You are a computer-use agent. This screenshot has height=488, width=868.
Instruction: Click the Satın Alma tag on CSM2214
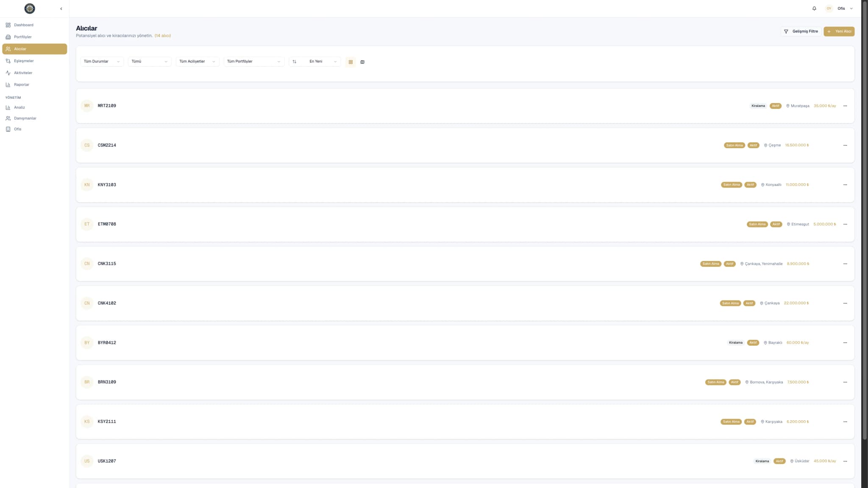click(x=734, y=145)
